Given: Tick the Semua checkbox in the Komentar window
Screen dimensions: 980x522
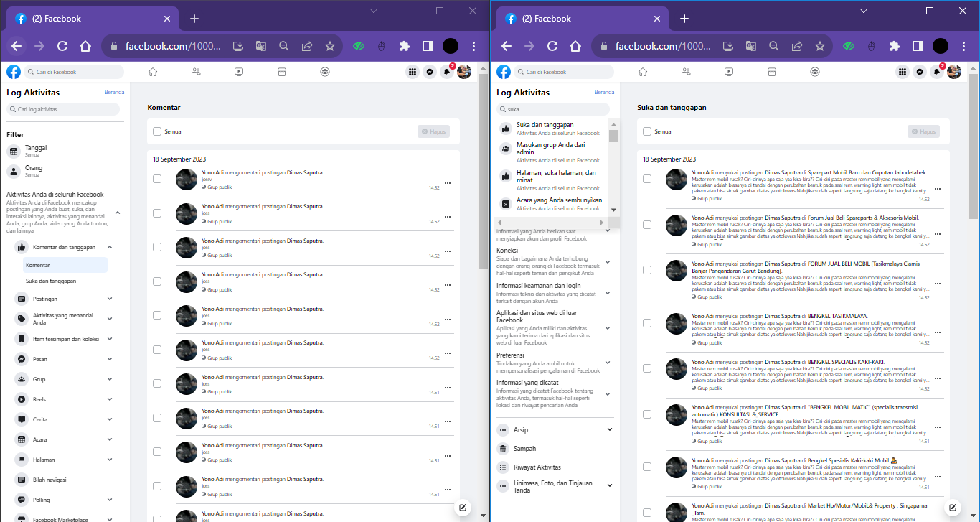Looking at the screenshot, I should click(x=157, y=131).
